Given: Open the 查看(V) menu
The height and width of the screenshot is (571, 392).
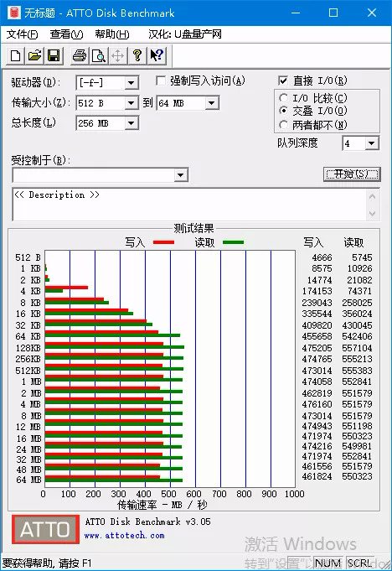Looking at the screenshot, I should (66, 34).
